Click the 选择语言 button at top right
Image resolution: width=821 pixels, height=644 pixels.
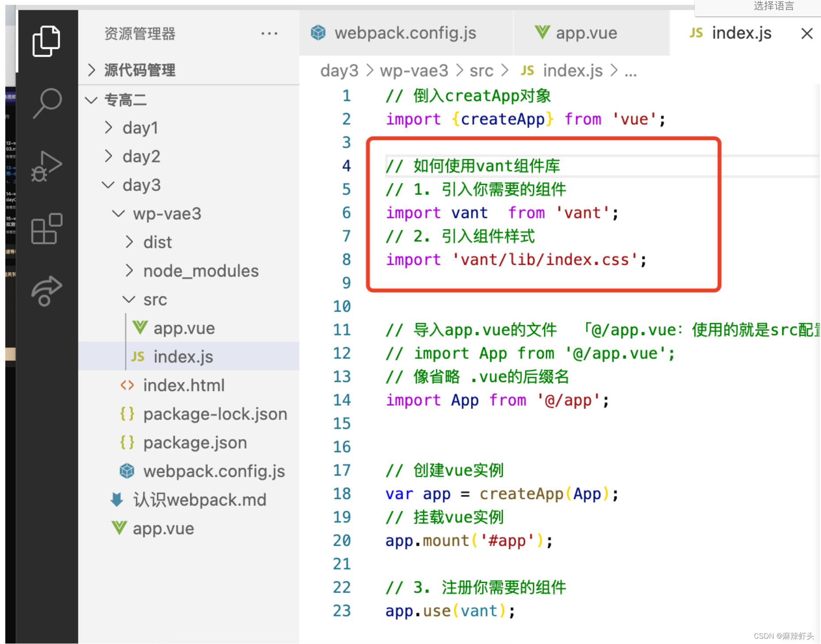click(774, 6)
